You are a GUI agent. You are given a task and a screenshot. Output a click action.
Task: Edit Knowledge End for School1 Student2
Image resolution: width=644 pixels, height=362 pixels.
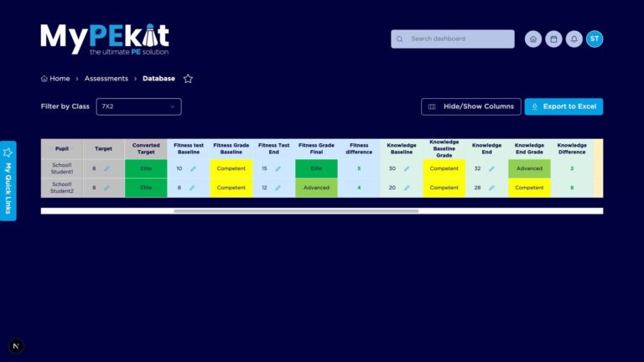point(491,188)
